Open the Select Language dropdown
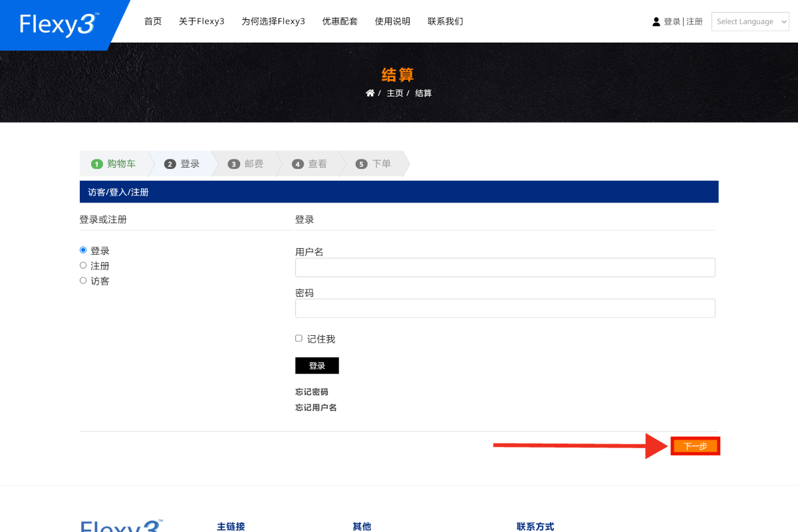 click(750, 21)
